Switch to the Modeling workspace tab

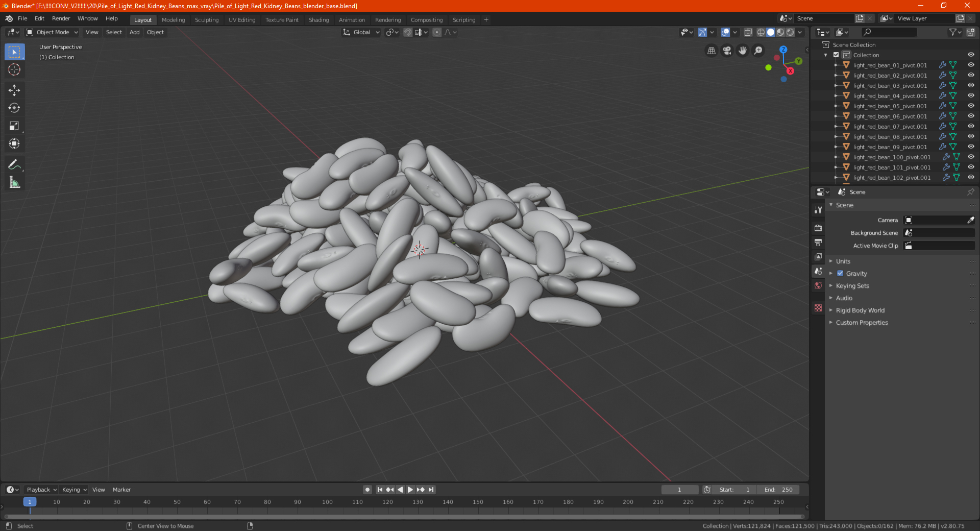[173, 20]
